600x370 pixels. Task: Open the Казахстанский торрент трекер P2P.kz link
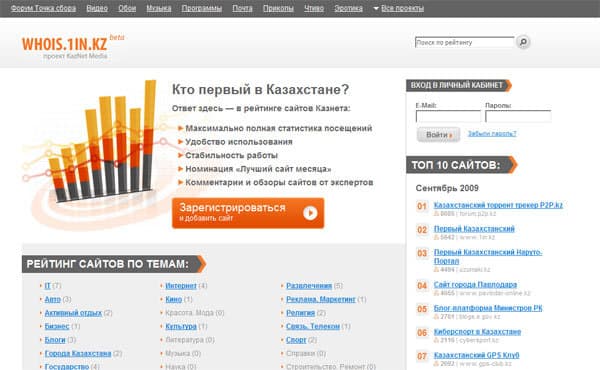498,205
